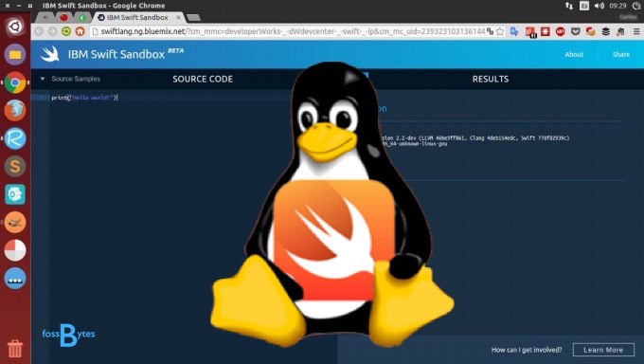Switch to the green arrow pinned tab
The height and width of the screenshot is (364, 644).
pos(82,17)
